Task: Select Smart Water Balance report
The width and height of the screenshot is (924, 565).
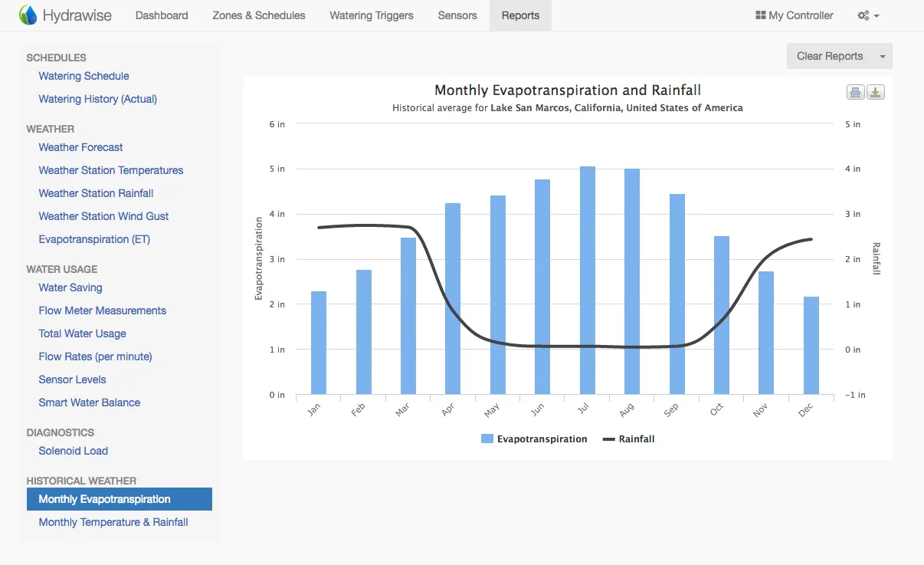Action: coord(90,402)
